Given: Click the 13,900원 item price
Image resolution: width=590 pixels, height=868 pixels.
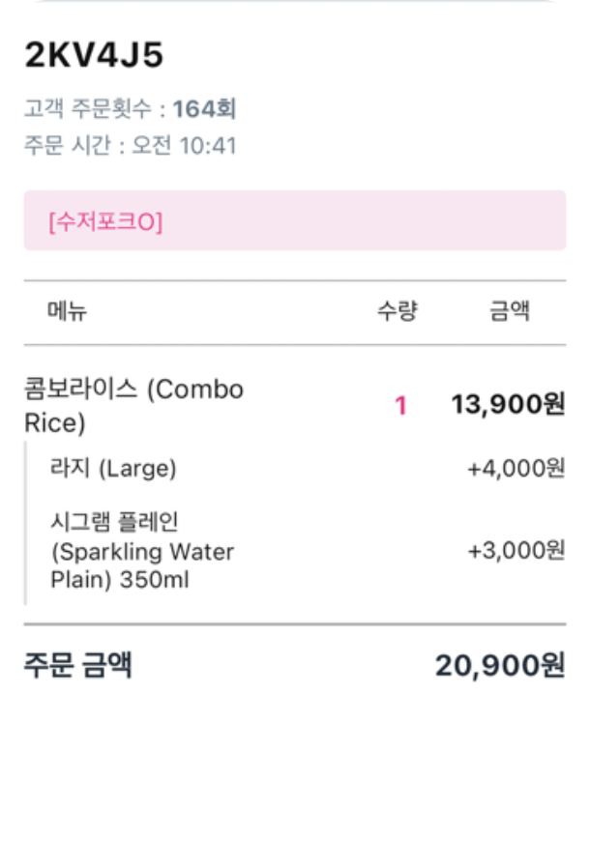Looking at the screenshot, I should (x=508, y=405).
